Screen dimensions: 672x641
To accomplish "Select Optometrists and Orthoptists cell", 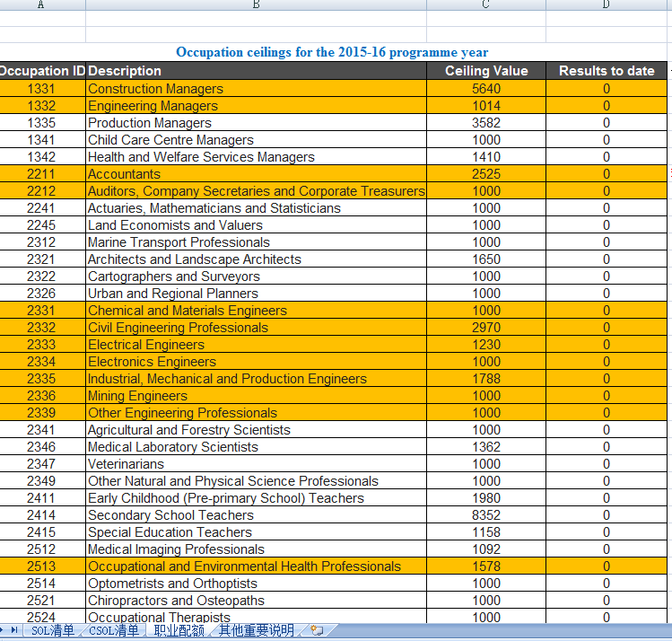I will point(256,584).
